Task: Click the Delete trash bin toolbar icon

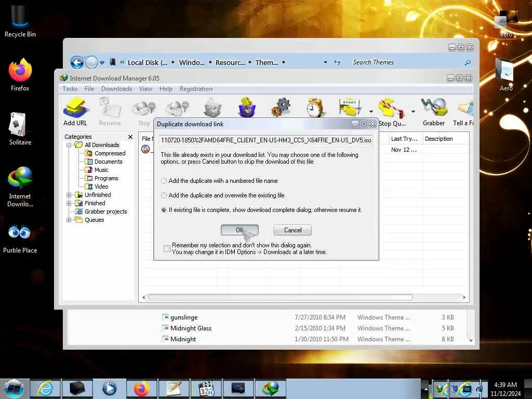Action: pos(212,107)
